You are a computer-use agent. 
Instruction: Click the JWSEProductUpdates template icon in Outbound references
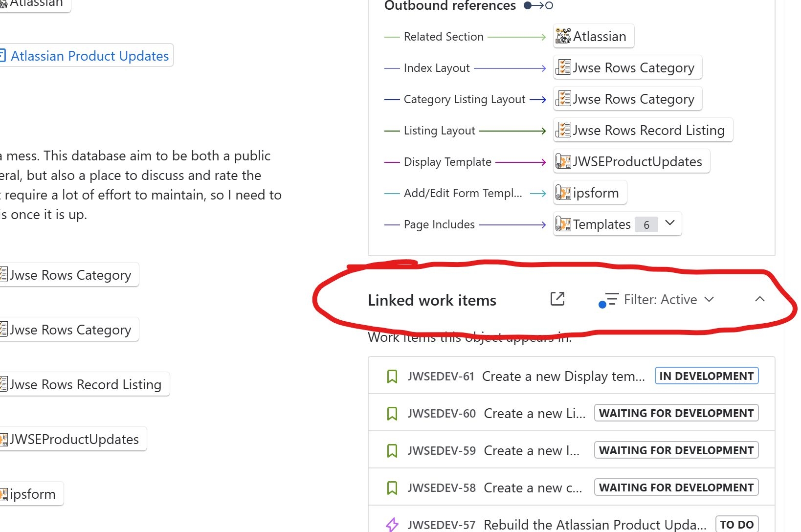pos(563,162)
